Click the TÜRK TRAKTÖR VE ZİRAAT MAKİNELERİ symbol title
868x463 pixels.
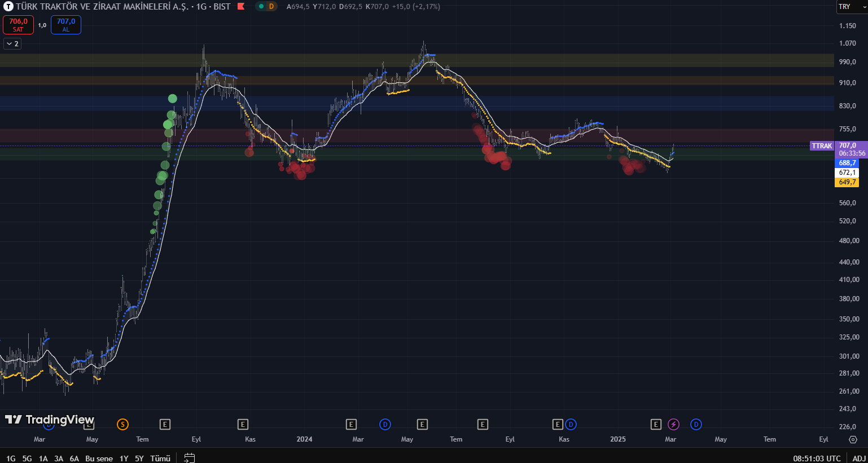(x=102, y=7)
